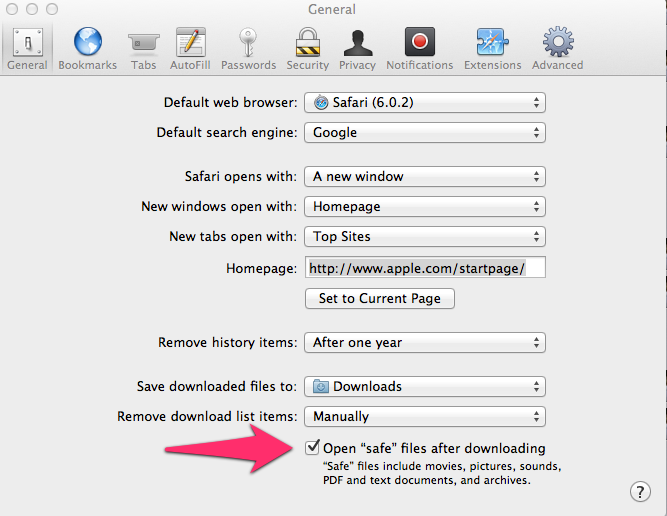Open the Notifications red dot pane
This screenshot has width=667, height=516.
(419, 48)
